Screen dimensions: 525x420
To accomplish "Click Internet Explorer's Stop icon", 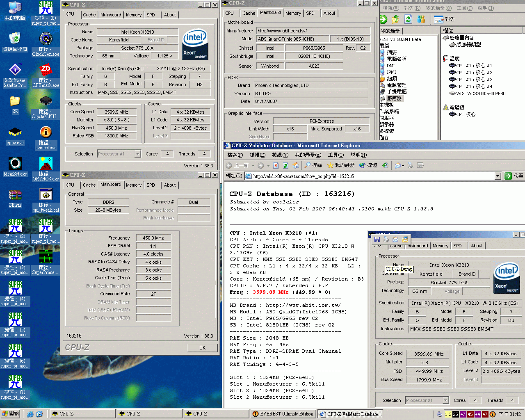I will point(276,165).
